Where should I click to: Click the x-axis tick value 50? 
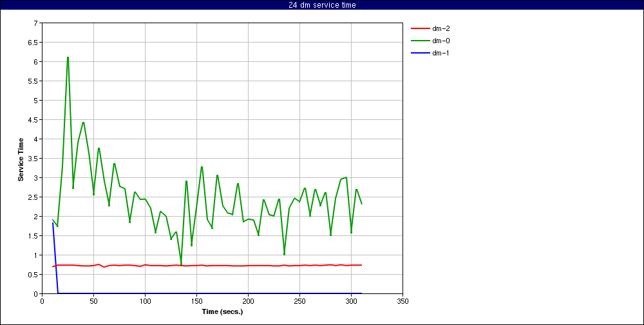[x=93, y=300]
